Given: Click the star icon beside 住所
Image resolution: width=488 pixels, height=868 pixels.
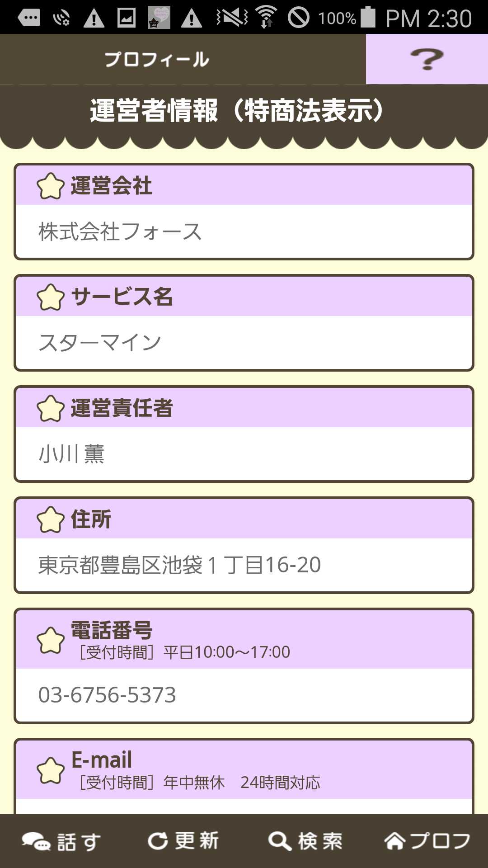Looking at the screenshot, I should point(50,519).
